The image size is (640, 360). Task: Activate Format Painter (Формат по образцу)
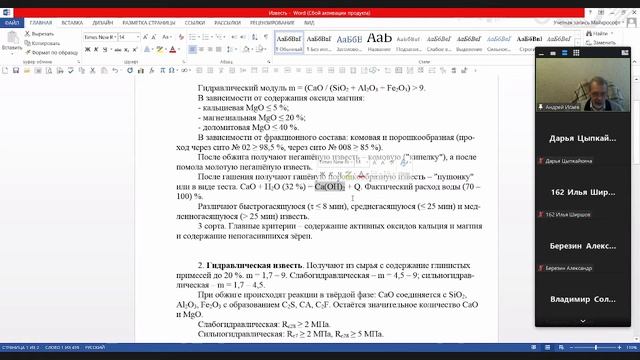tap(51, 52)
